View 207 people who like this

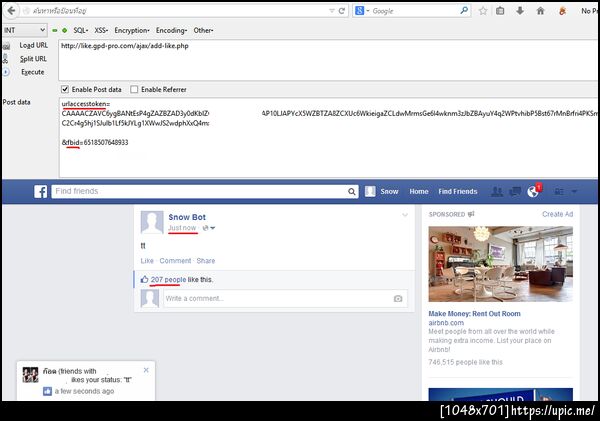168,279
